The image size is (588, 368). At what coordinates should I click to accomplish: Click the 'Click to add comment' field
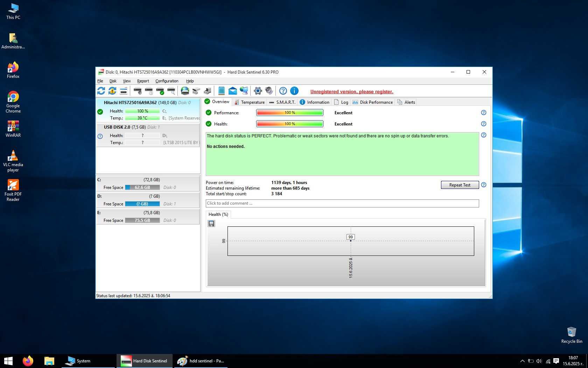tap(342, 203)
